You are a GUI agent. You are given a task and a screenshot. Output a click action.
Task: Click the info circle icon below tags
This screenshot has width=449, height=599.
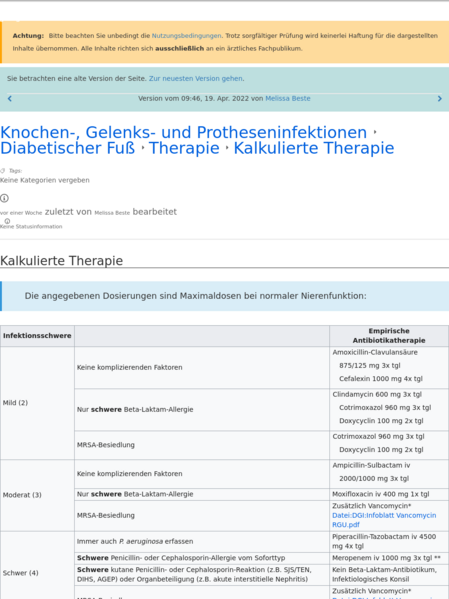coord(4,198)
